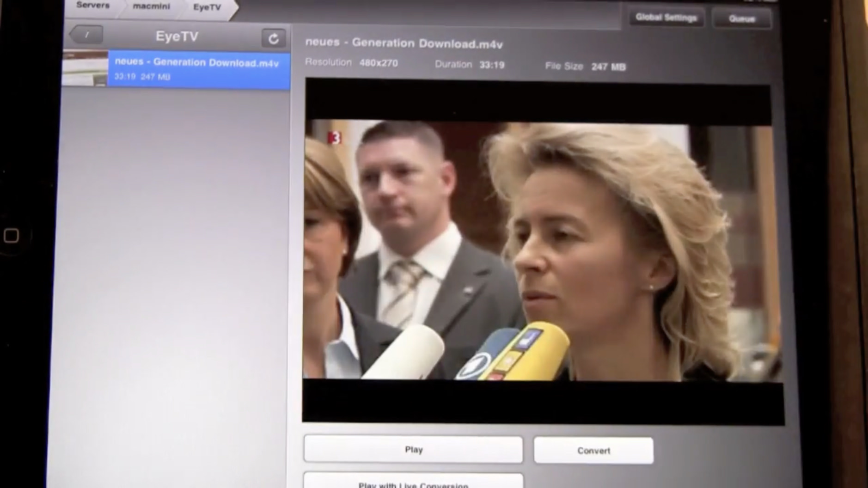The width and height of the screenshot is (868, 488).
Task: Select the macmini breadcrumb
Action: pos(151,7)
